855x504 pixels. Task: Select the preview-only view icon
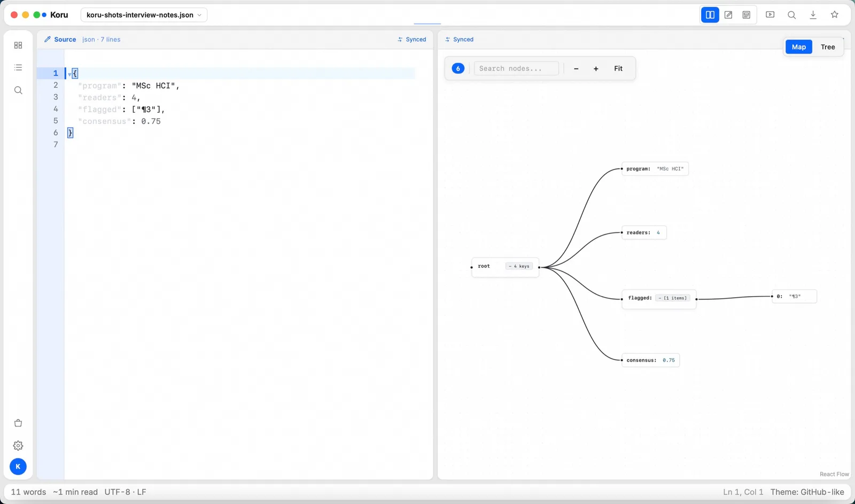click(747, 15)
